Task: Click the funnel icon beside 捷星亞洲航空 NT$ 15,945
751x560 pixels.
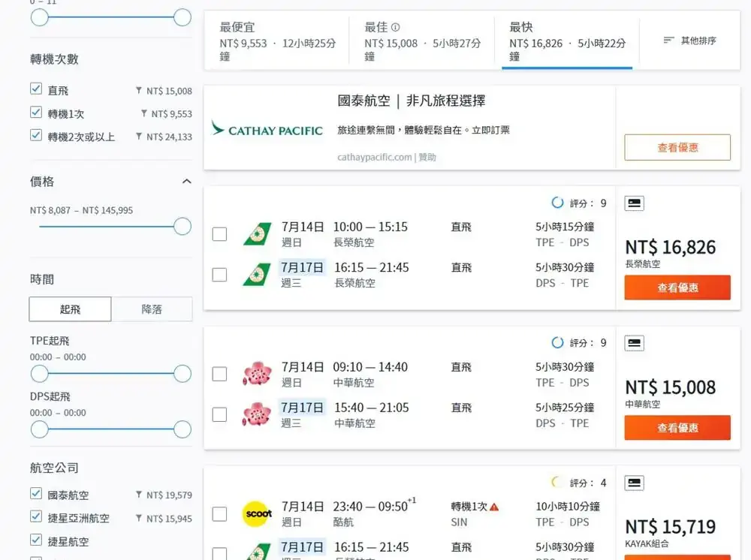Action: (x=138, y=518)
